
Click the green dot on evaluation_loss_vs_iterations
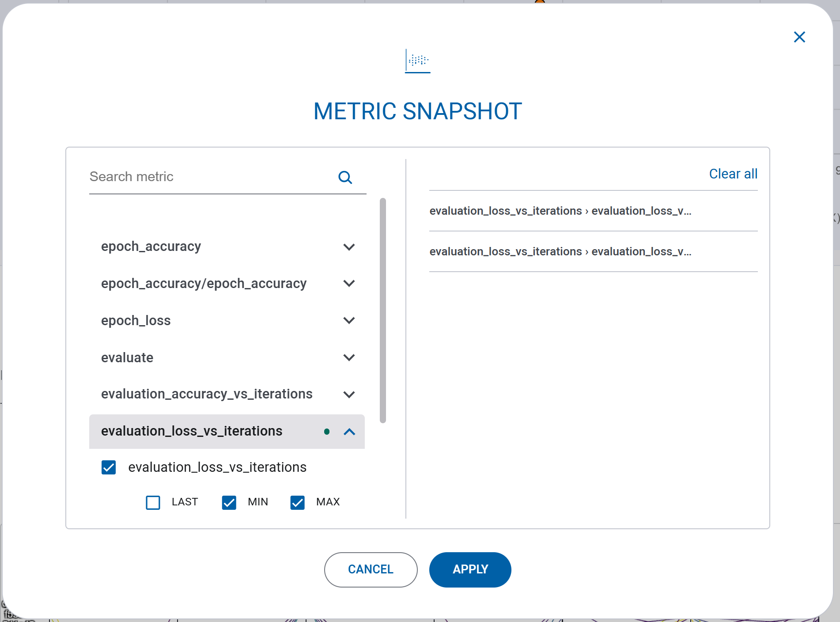click(327, 432)
